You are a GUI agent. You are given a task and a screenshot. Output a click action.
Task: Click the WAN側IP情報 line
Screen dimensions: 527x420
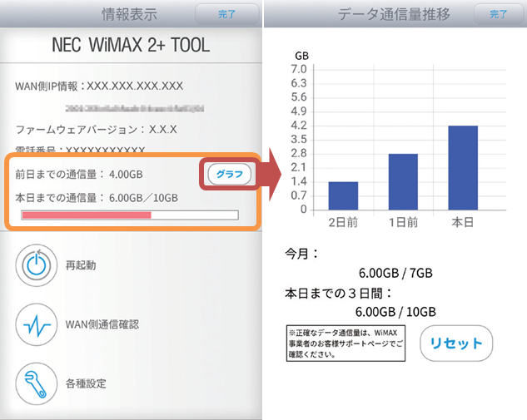pos(99,86)
